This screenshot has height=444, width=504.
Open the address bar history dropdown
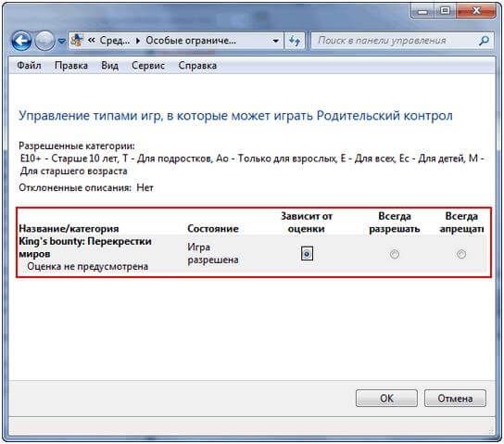coord(275,41)
